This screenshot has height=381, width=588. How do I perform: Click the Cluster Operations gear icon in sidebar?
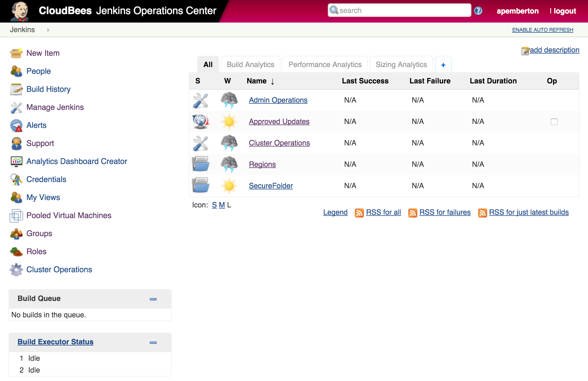click(x=16, y=270)
